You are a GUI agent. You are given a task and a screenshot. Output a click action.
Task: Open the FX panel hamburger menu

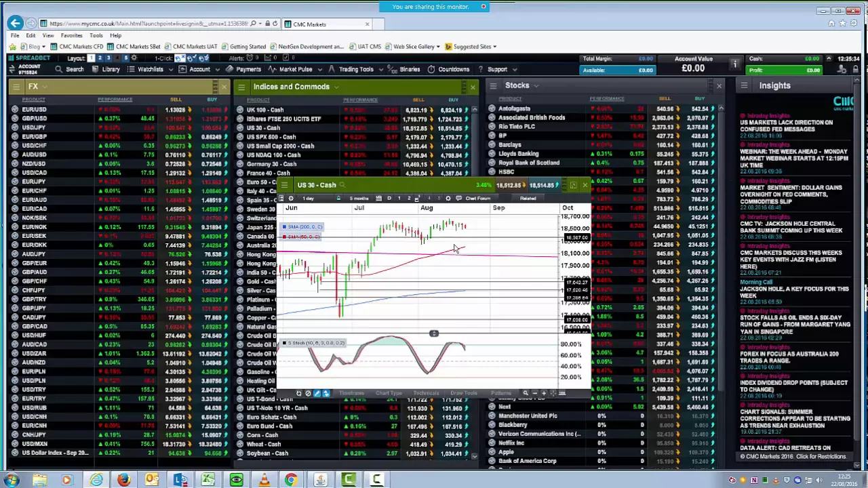point(16,87)
